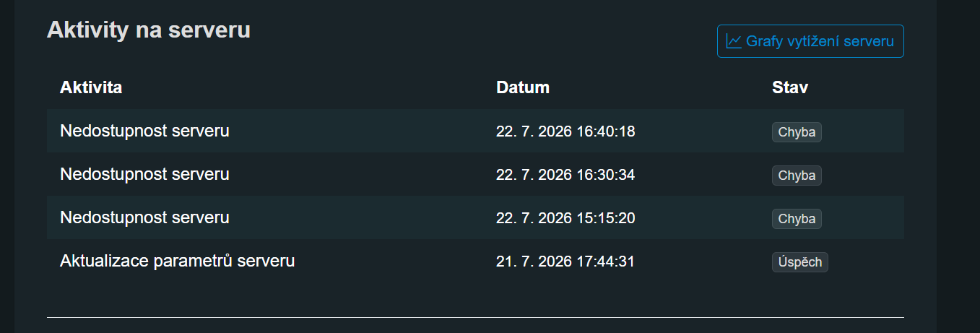Click the Aktivita column header
The height and width of the screenshot is (333, 980).
coord(91,87)
